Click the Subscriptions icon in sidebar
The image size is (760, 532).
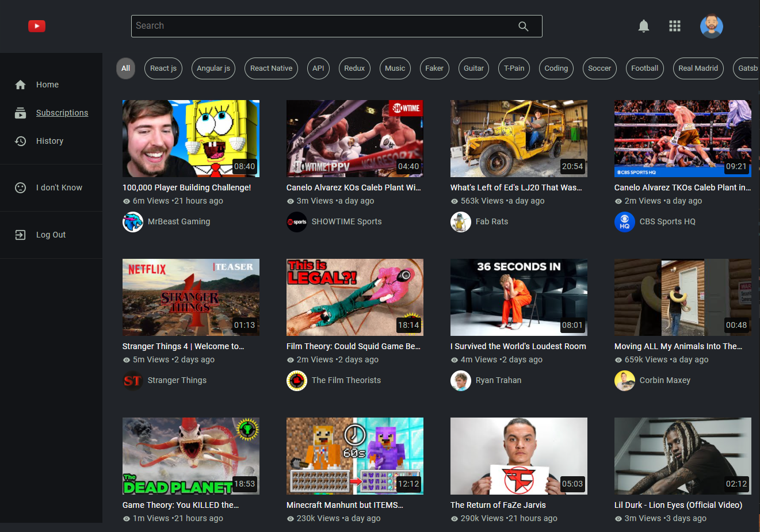tap(21, 113)
